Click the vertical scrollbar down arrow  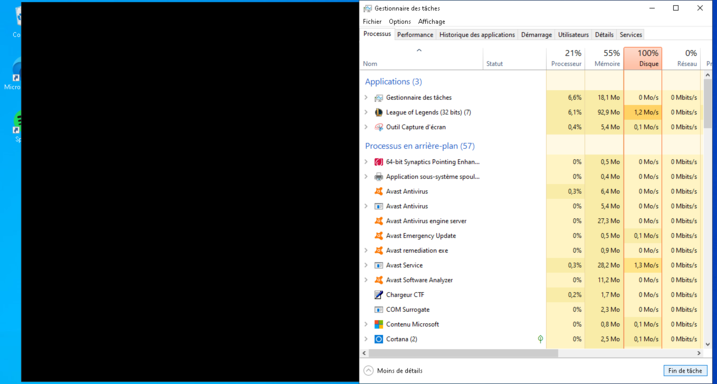[708, 345]
